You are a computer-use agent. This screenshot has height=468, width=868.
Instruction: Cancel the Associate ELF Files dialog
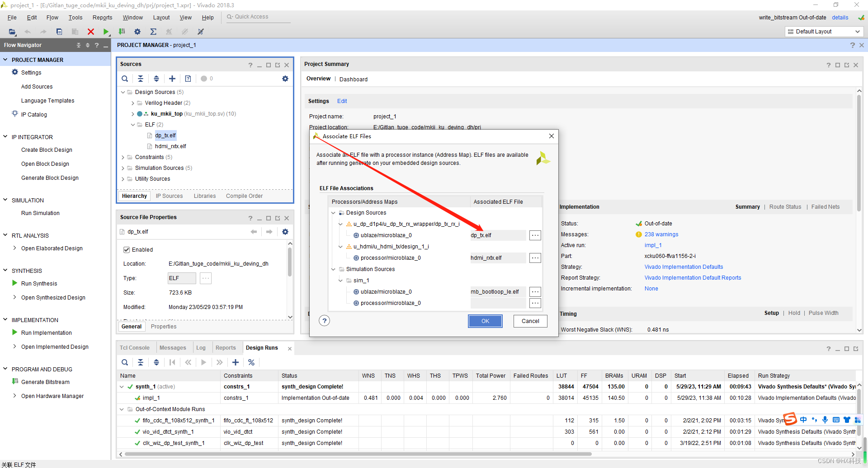[x=530, y=321]
